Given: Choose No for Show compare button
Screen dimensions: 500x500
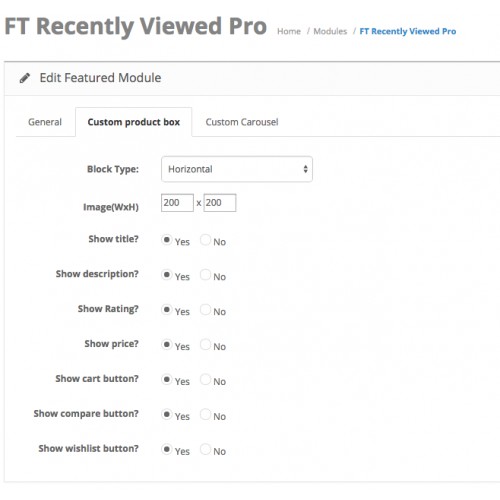Looking at the screenshot, I should coord(205,414).
